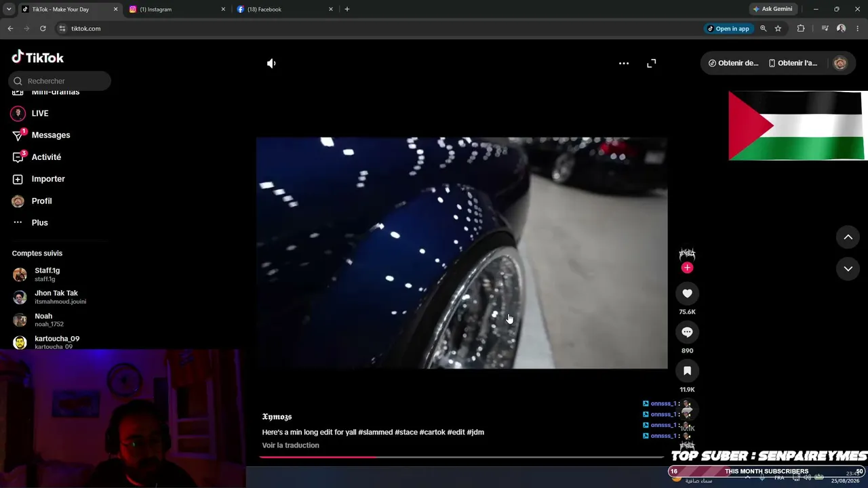Open the Chrome zoom magnifier icon
The height and width of the screenshot is (488, 868).
tap(764, 28)
